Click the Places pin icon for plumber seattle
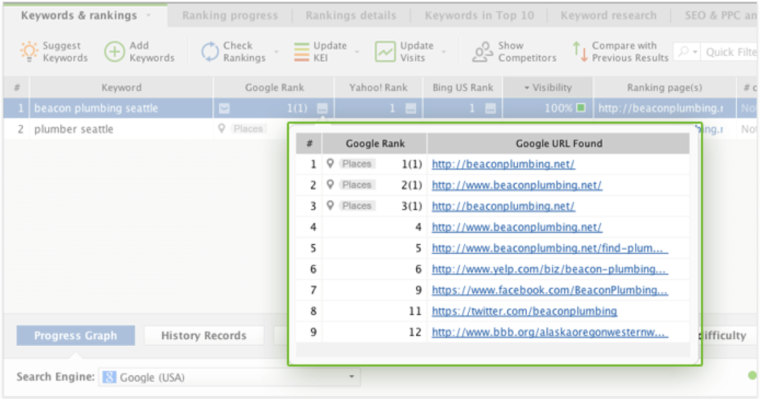Screen dimensions: 760x399 pos(222,128)
